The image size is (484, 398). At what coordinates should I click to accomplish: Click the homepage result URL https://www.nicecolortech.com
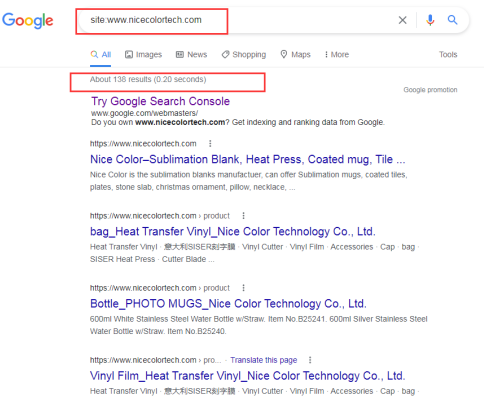pyautogui.click(x=143, y=144)
